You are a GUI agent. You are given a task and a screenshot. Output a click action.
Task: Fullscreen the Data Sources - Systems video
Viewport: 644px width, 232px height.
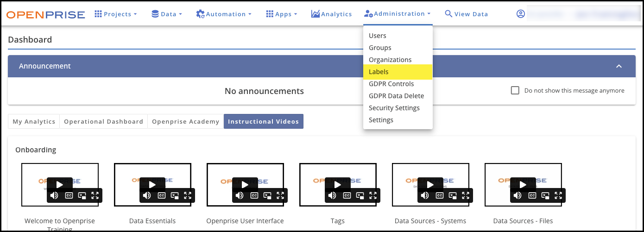(466, 195)
